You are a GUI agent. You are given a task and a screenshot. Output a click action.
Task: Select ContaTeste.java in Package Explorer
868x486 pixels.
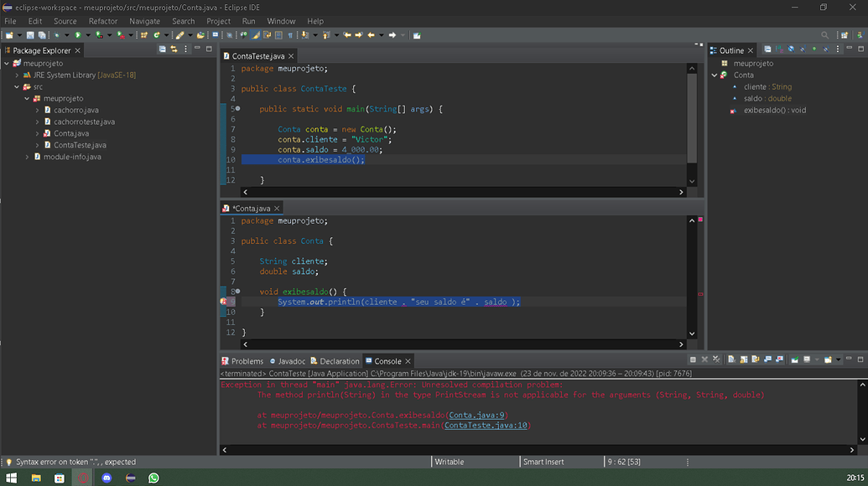(x=80, y=145)
